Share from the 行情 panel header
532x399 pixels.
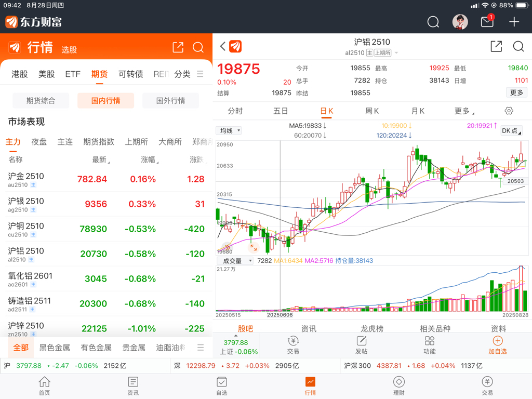coord(178,47)
